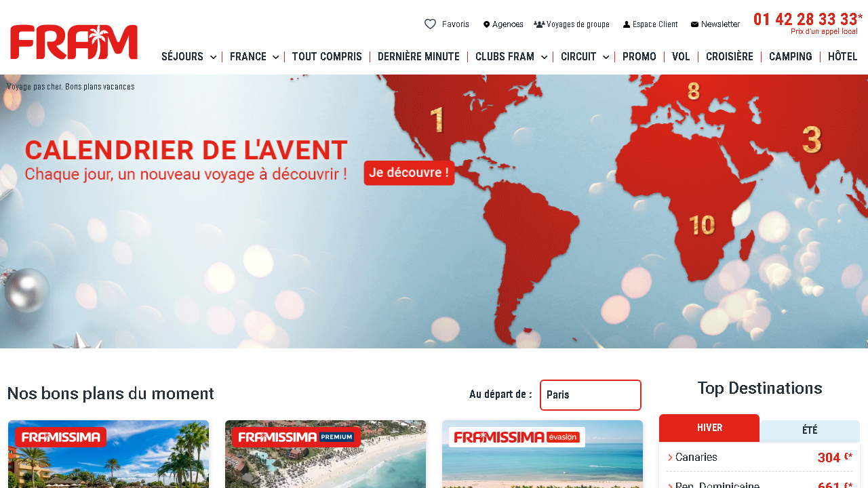
Task: Click number 10 on the map
Action: [x=702, y=225]
